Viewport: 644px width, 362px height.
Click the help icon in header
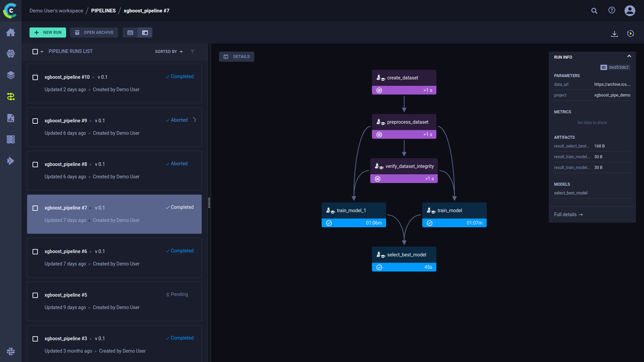click(612, 11)
